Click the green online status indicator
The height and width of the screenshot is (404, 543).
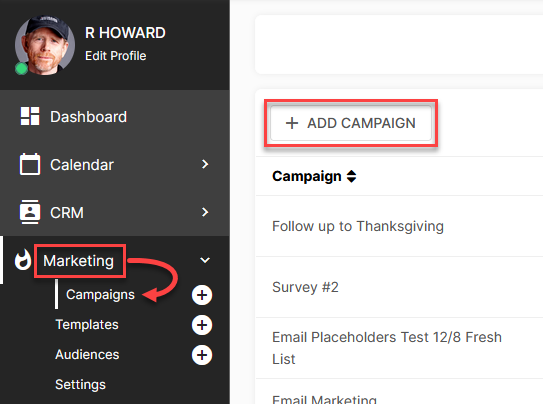click(21, 69)
